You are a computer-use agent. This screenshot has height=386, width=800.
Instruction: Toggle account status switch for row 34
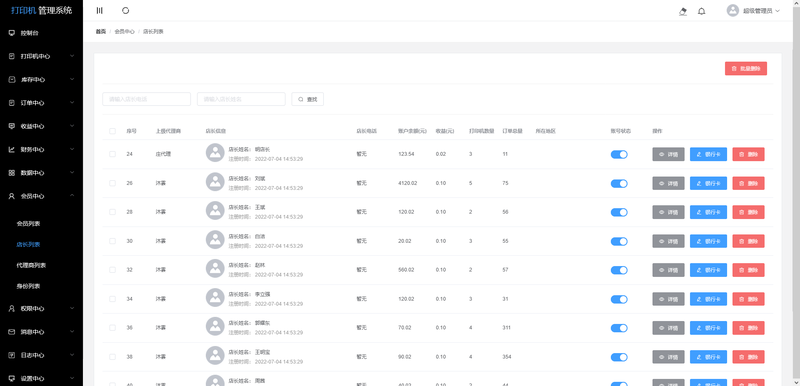[x=619, y=299]
